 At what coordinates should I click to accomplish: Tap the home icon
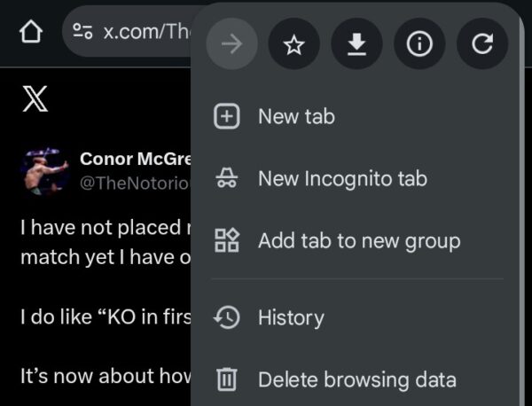point(31,33)
